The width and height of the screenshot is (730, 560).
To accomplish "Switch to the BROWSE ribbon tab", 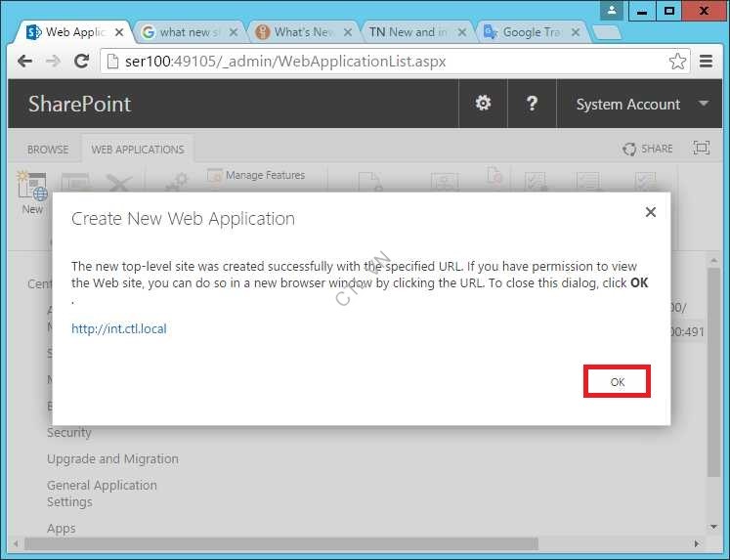I will tap(48, 150).
